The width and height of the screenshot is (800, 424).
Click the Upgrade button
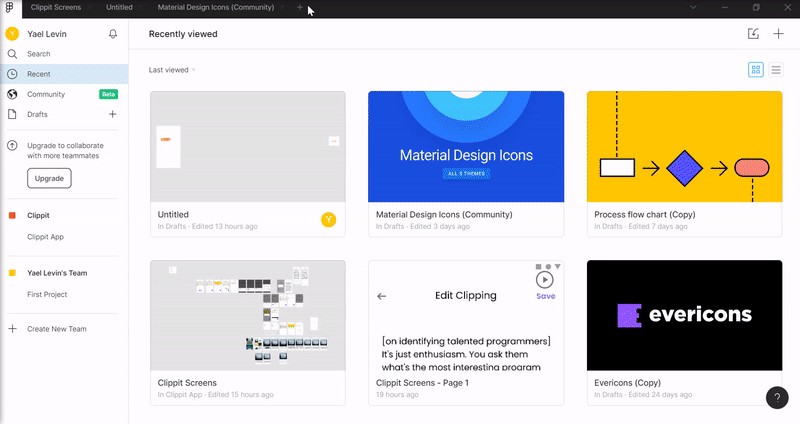49,178
